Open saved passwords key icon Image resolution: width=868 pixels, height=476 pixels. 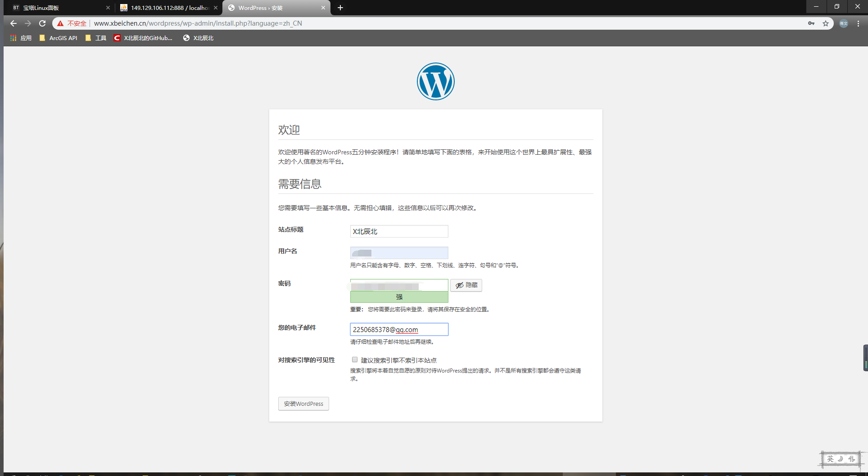(811, 23)
